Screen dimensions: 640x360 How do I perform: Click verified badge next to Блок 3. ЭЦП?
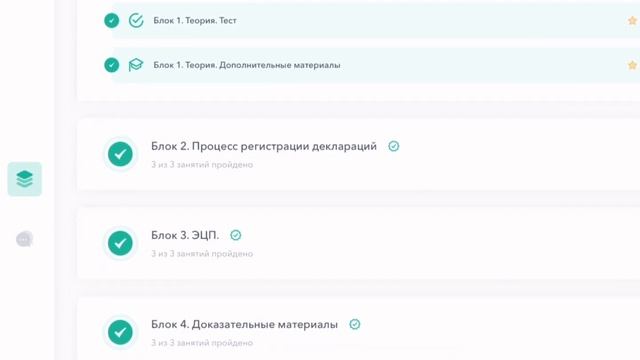click(x=236, y=235)
